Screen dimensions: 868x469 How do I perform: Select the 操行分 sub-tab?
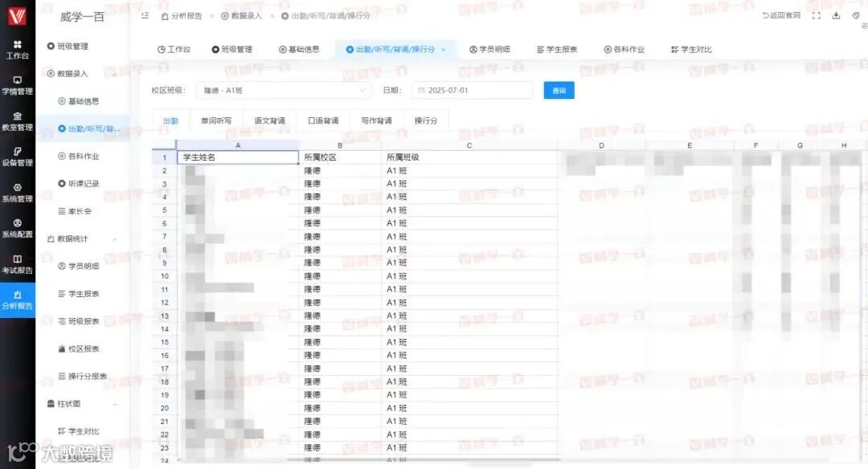pyautogui.click(x=426, y=120)
